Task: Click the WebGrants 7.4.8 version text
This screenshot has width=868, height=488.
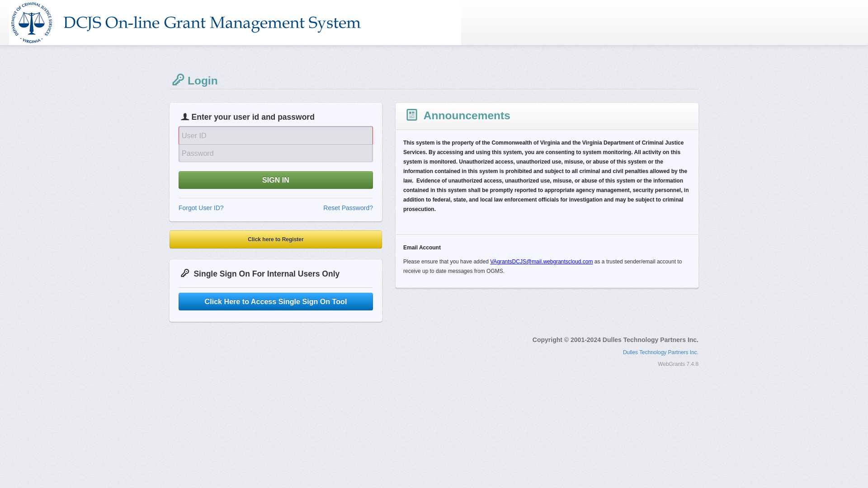Action: click(x=678, y=364)
